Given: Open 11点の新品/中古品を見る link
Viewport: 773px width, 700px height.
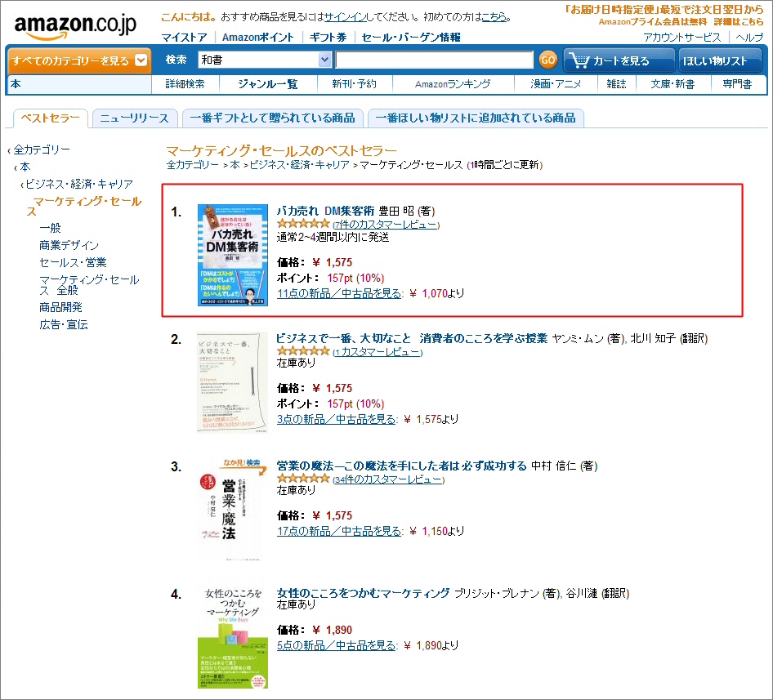Looking at the screenshot, I should (x=339, y=293).
